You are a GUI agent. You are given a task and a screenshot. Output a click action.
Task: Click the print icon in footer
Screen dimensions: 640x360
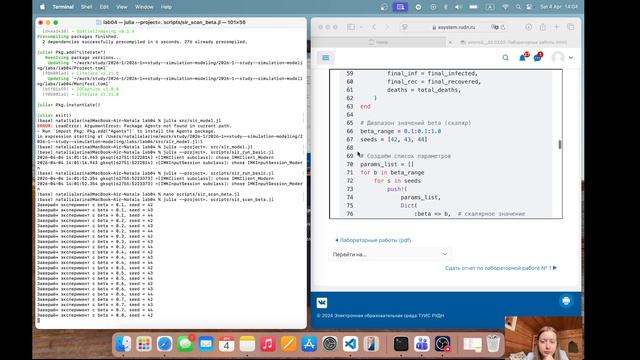click(x=566, y=301)
